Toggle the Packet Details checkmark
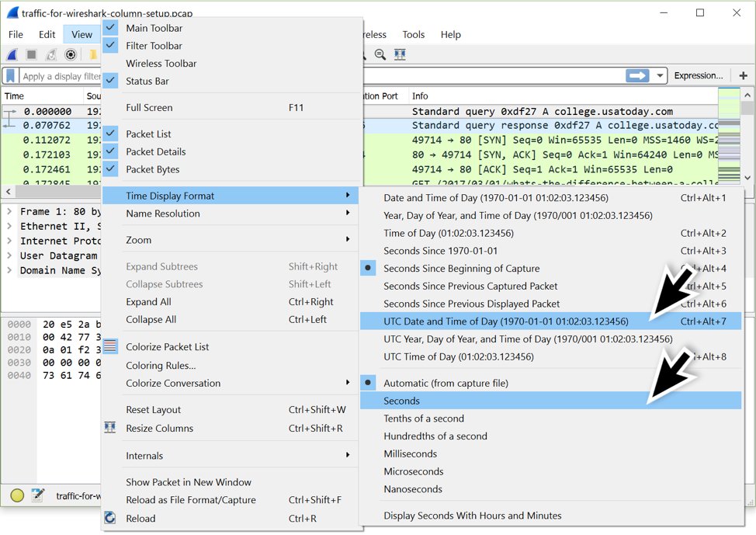 [110, 151]
